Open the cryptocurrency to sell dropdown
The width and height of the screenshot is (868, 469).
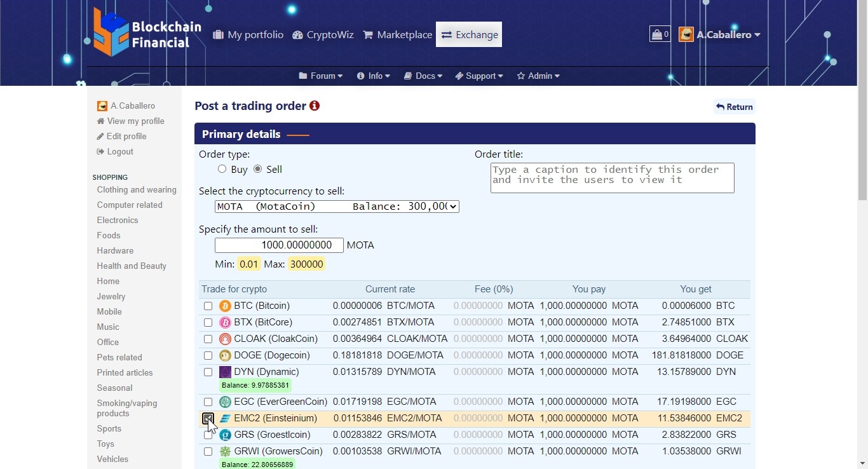click(x=337, y=207)
